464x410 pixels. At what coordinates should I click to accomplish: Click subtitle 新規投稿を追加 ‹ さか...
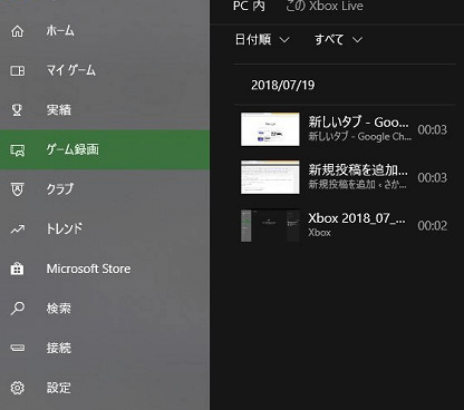coord(357,184)
